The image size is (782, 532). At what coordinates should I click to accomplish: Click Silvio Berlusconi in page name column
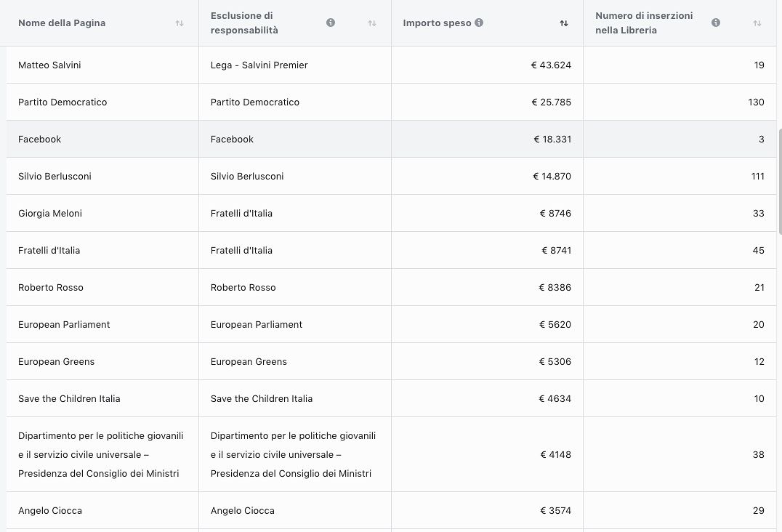click(x=55, y=176)
